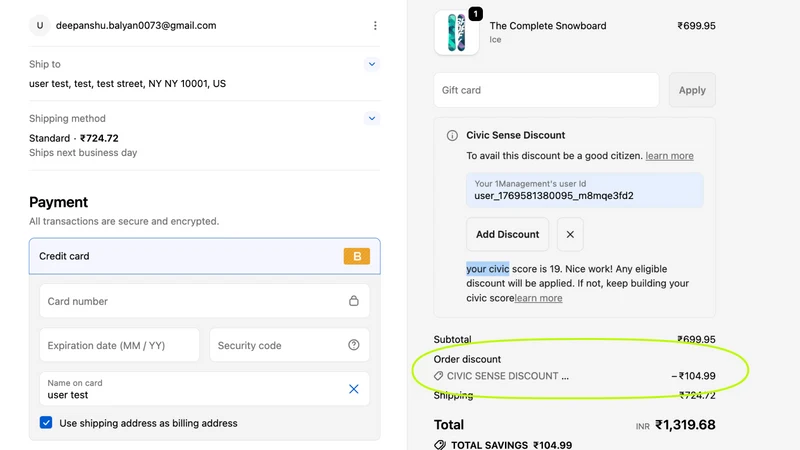Click the 'CIVIC SENSE DISCOUNT ...' label
The image size is (800, 450).
click(508, 376)
